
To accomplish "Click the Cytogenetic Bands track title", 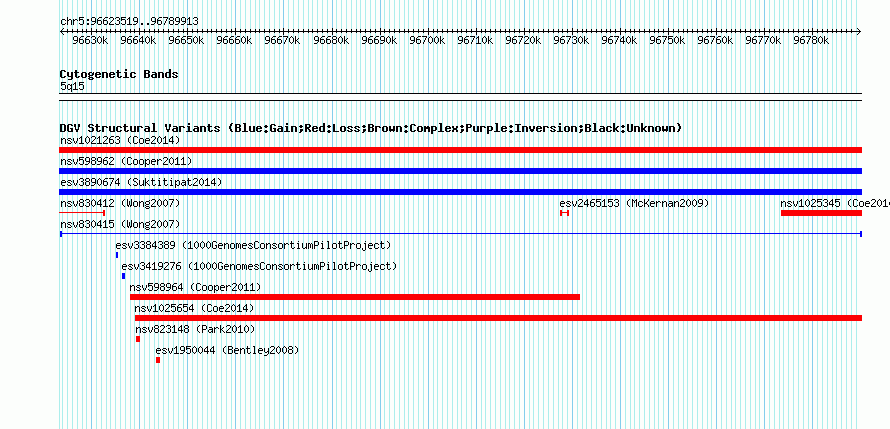I will (x=119, y=74).
